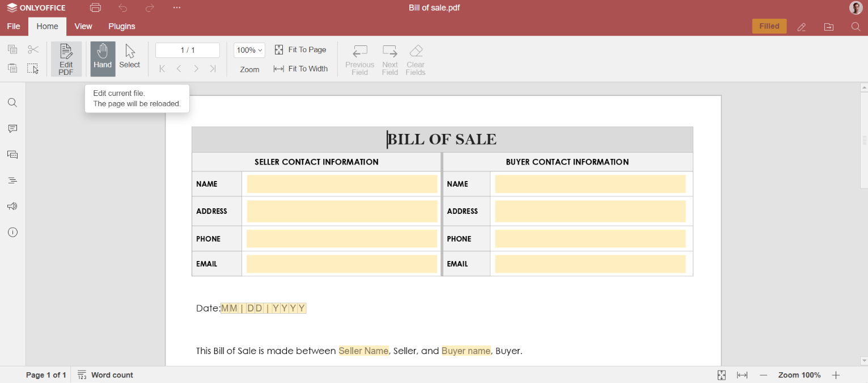Open the three-dots more options menu
The height and width of the screenshot is (383, 868).
point(177,8)
